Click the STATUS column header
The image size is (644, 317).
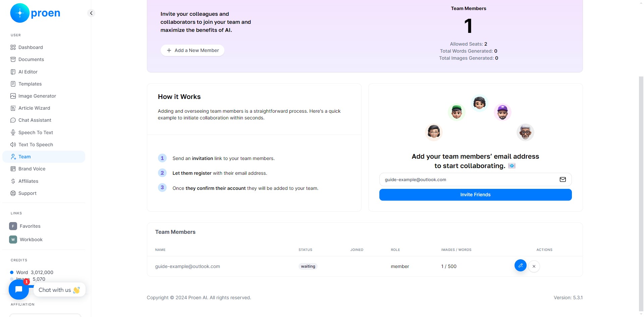point(305,250)
